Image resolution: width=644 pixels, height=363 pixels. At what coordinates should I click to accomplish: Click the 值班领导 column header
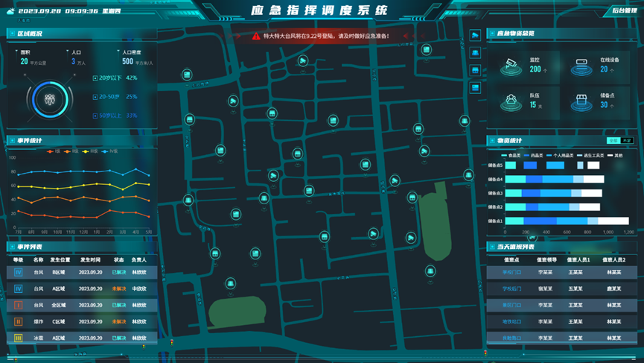[x=546, y=260]
